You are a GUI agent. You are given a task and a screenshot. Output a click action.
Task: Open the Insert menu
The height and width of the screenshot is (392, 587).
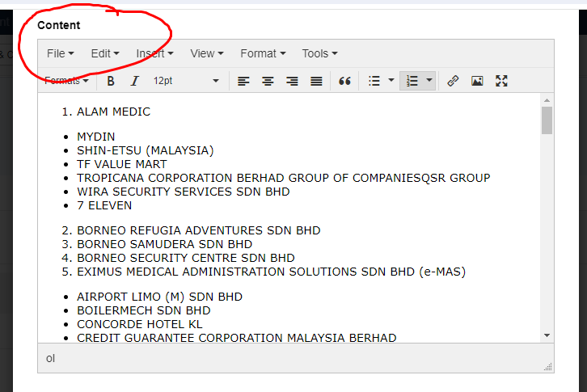coord(154,53)
